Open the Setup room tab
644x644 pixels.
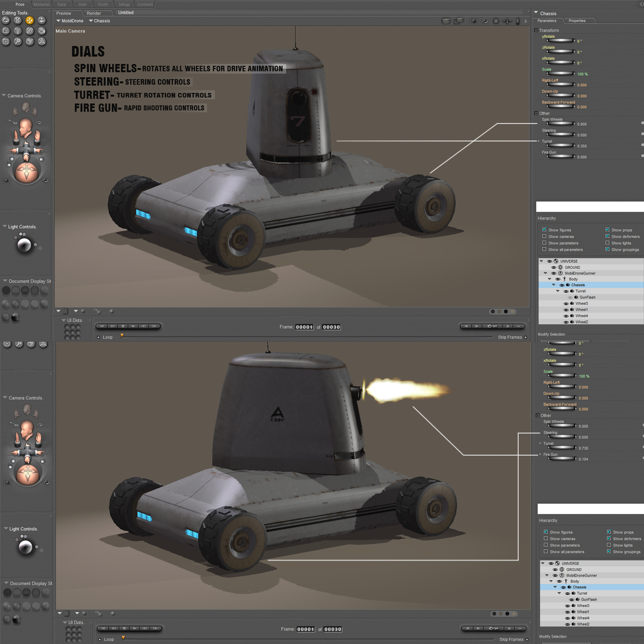(x=124, y=4)
